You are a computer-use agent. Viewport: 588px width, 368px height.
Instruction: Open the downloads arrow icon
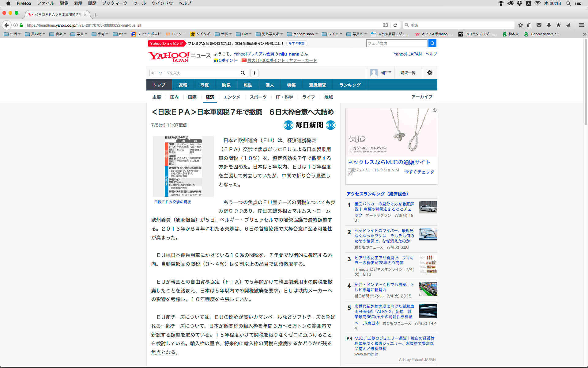549,25
